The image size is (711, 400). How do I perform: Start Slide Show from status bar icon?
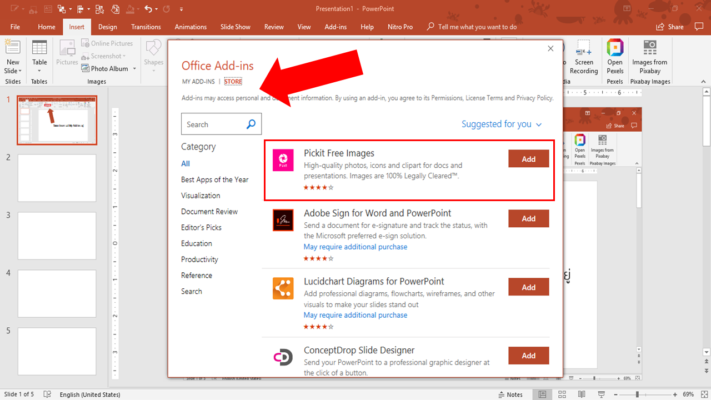[601, 395]
